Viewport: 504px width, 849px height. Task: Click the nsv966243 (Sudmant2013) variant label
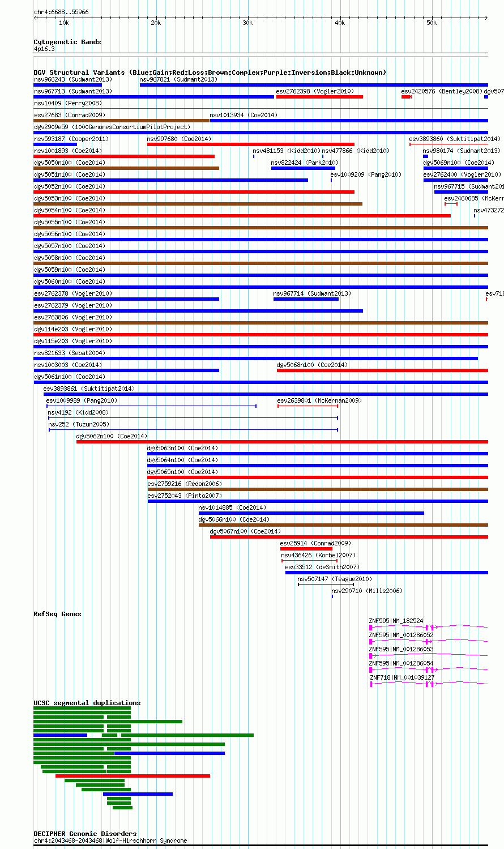(73, 79)
